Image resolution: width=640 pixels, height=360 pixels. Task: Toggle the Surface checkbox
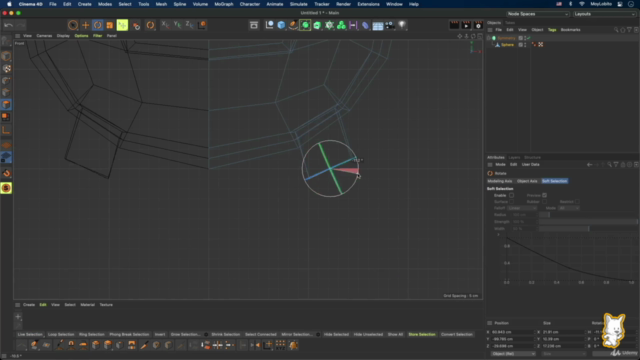[x=511, y=202]
